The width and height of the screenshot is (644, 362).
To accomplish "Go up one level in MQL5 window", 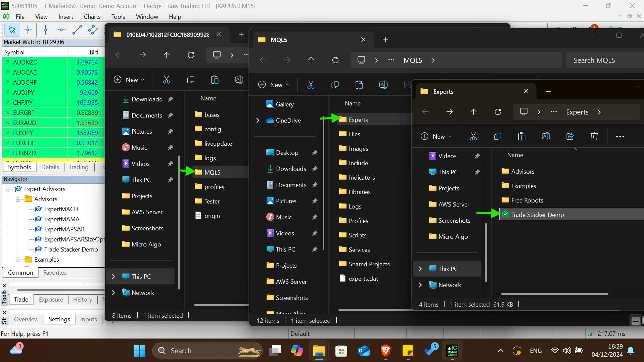I will click(311, 60).
